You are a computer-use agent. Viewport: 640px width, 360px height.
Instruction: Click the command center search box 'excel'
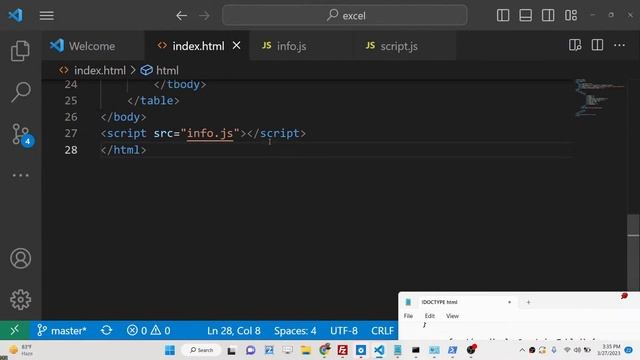tap(345, 16)
